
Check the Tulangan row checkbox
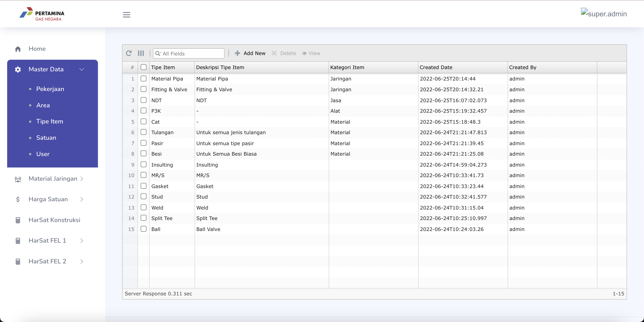[144, 132]
